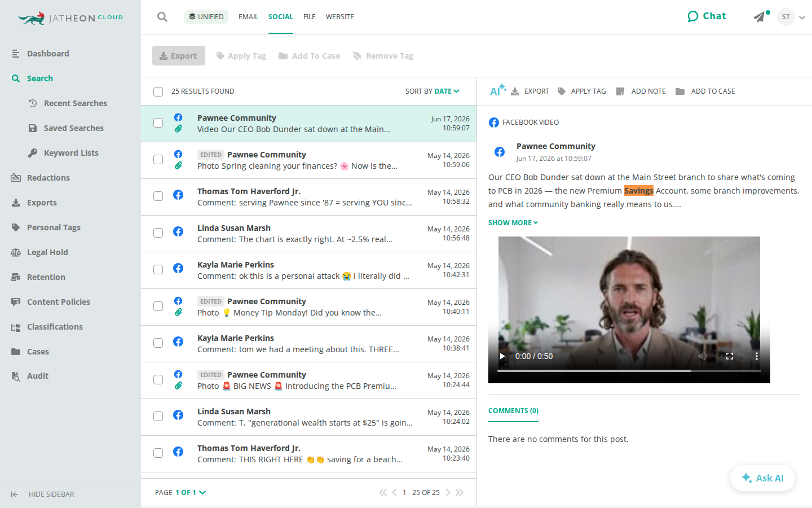The image size is (812, 508).
Task: Open the Dashboard sidebar item
Action: tap(48, 54)
